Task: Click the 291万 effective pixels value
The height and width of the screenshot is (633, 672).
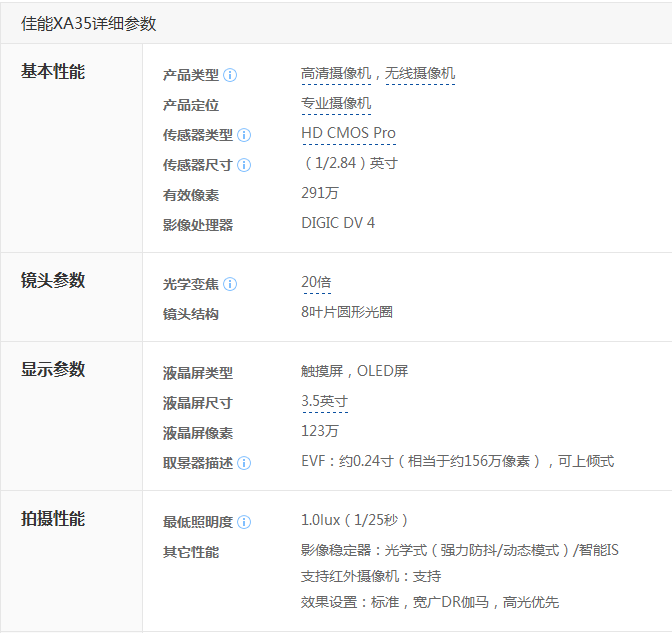Action: click(x=320, y=193)
